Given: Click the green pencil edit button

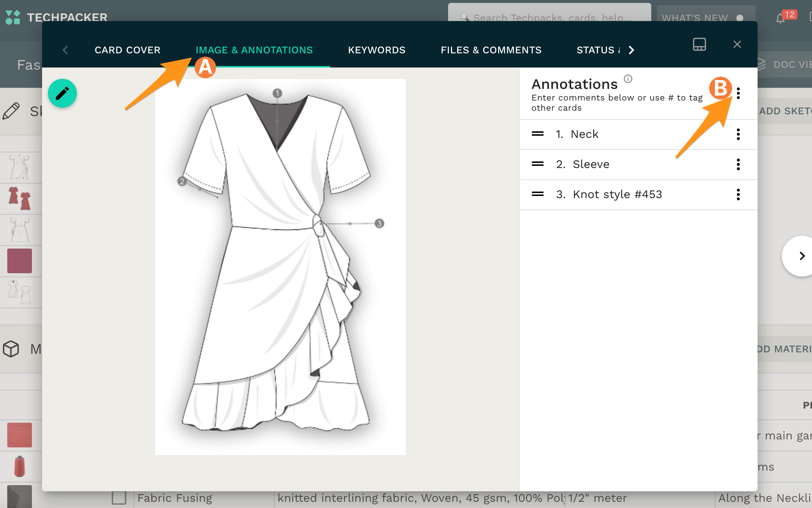Looking at the screenshot, I should pyautogui.click(x=62, y=93).
